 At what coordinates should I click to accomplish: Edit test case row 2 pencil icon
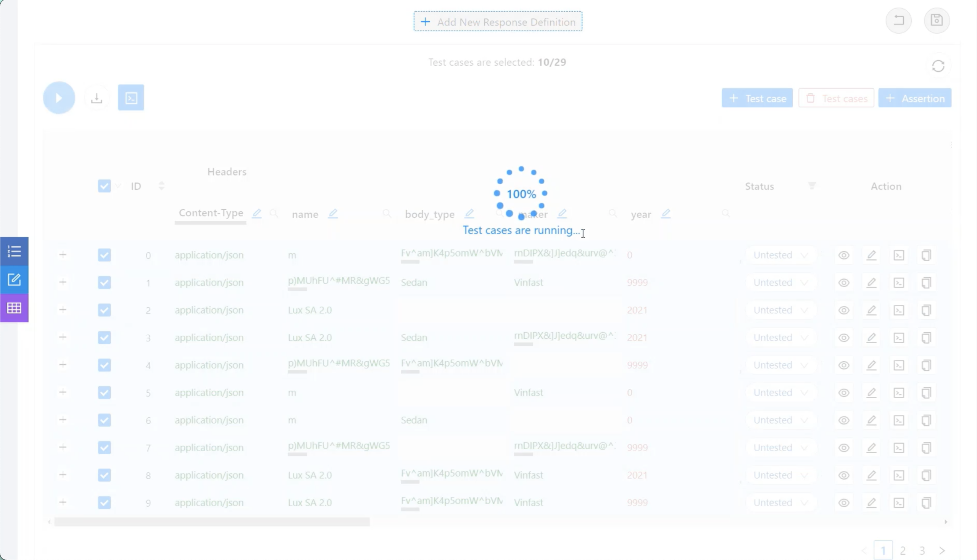[871, 310]
